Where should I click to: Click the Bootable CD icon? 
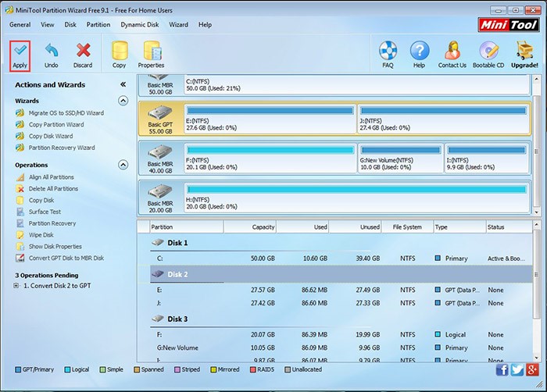coord(488,50)
